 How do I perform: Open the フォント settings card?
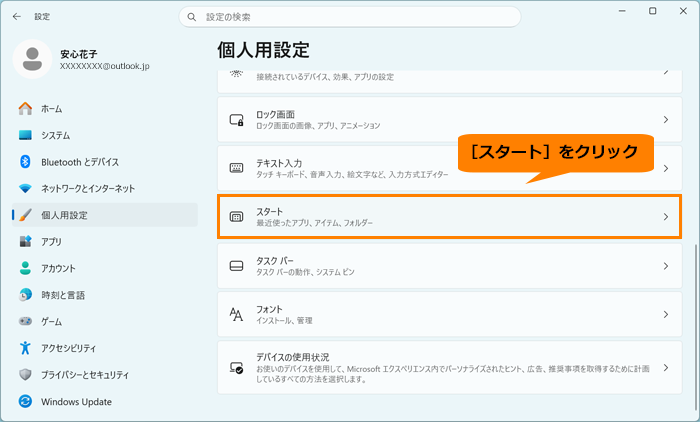[450, 314]
